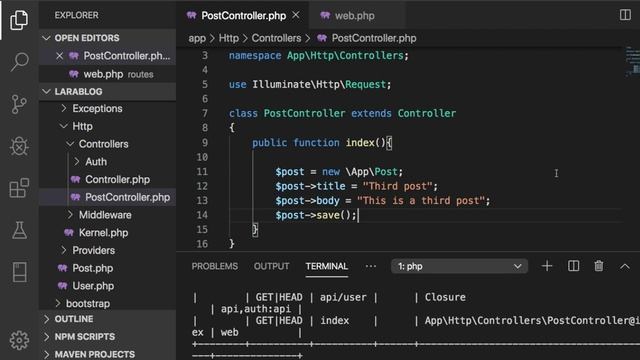Open the Output panel tab
Screen dimensions: 640x360
[271, 266]
